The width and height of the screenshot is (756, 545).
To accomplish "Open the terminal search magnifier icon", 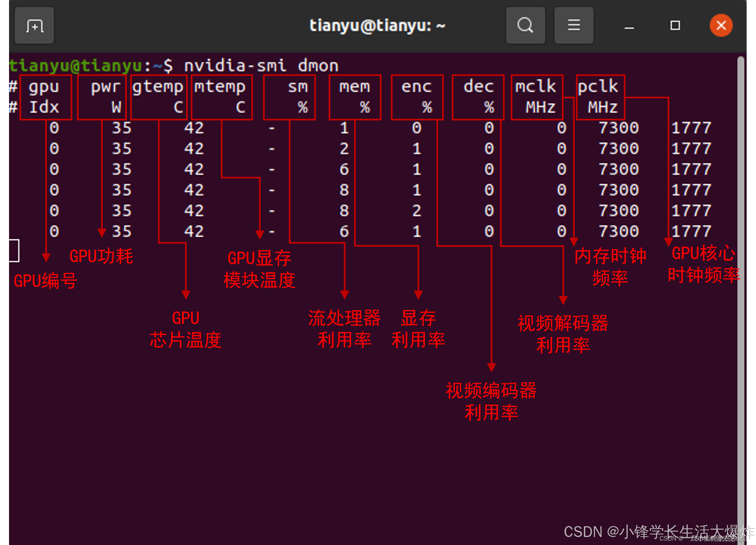I will coord(525,25).
